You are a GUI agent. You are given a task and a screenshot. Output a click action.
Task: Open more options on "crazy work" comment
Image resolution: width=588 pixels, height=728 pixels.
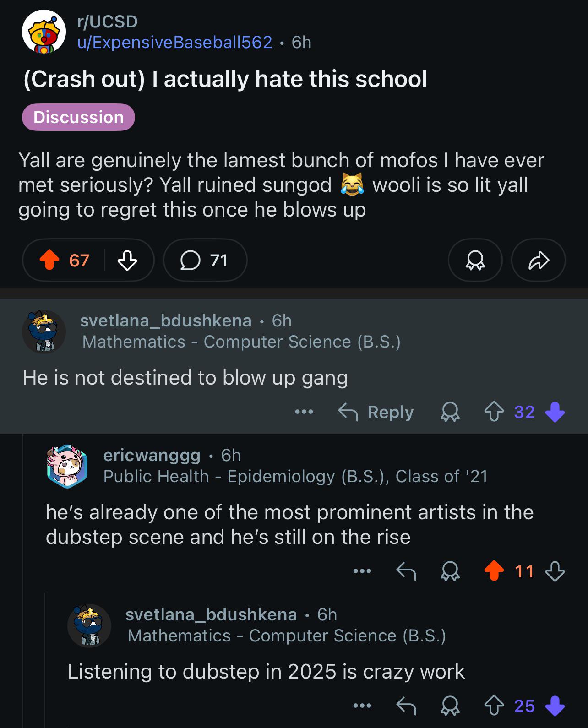[362, 706]
